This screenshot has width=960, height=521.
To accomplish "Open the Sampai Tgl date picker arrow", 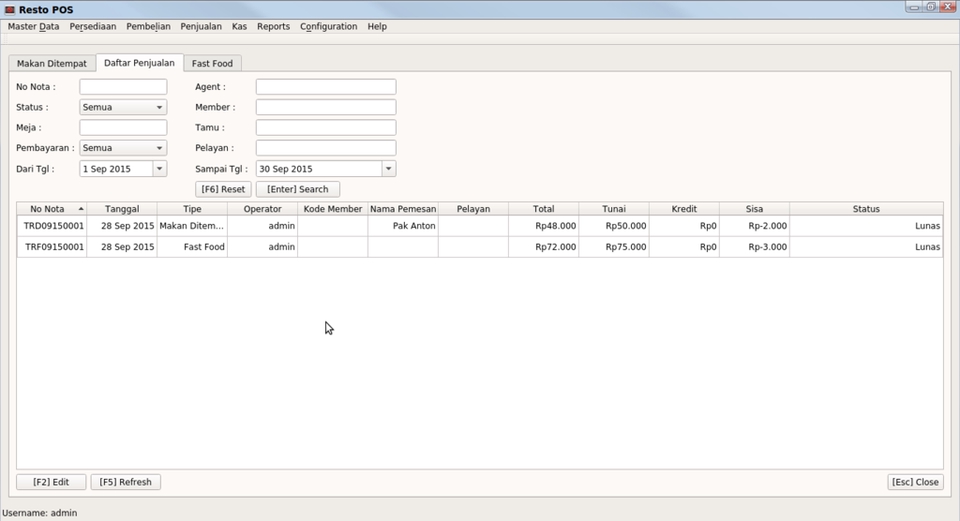I will [388, 169].
